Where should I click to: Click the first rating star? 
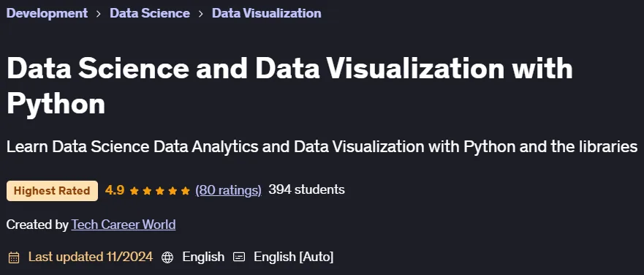(134, 191)
